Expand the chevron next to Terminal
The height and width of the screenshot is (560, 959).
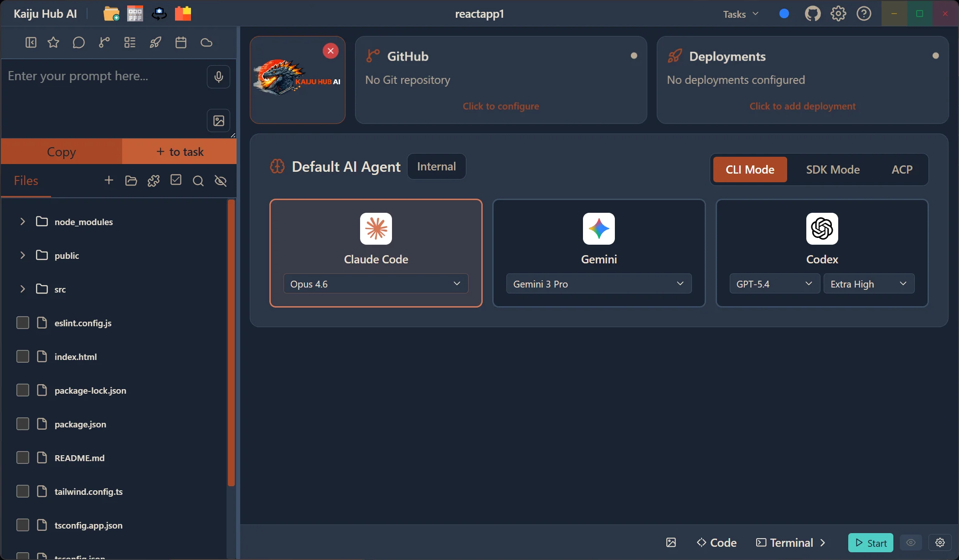tap(823, 542)
